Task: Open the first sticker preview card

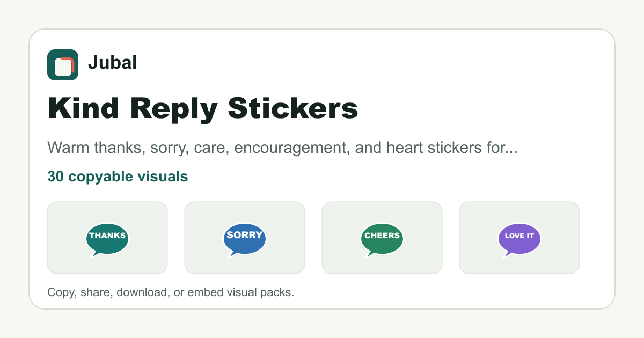Action: click(107, 238)
